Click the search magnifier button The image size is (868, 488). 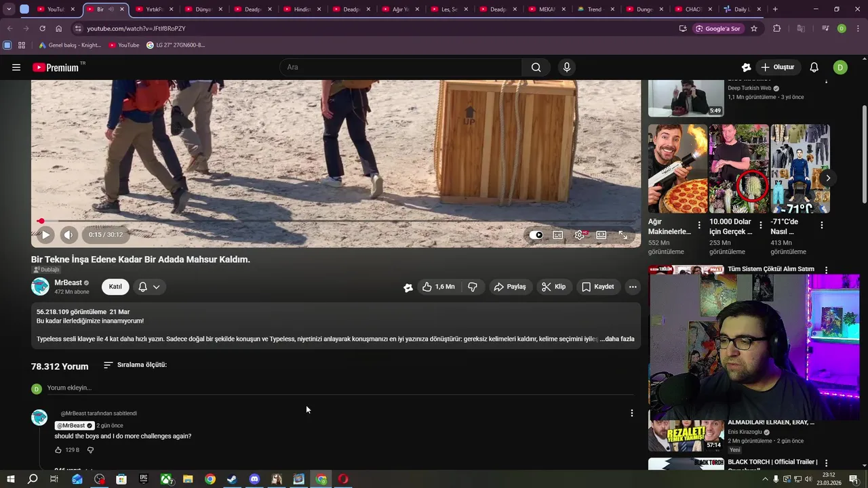(x=536, y=67)
